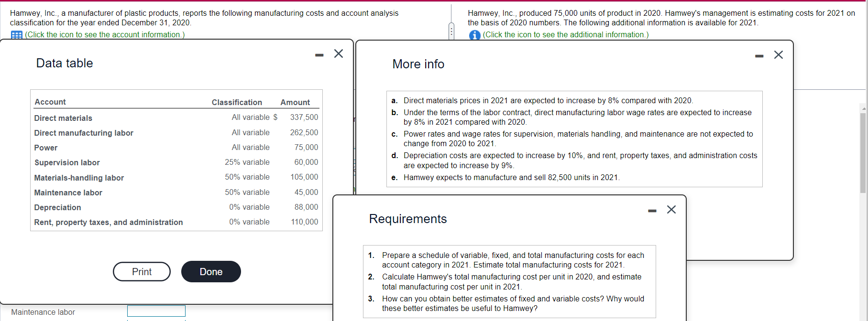Click the 25% variable classification cell

coord(247,162)
